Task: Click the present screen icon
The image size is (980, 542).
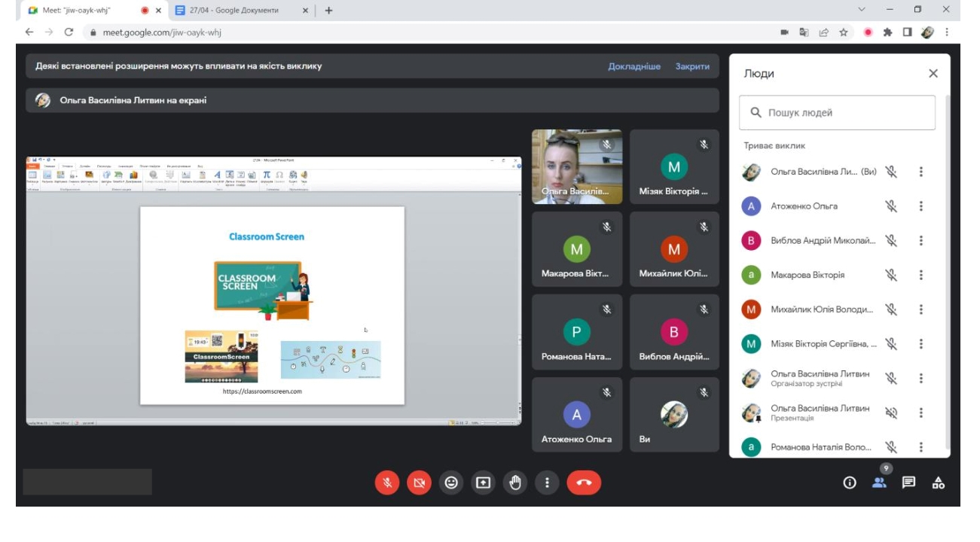Action: 483,483
